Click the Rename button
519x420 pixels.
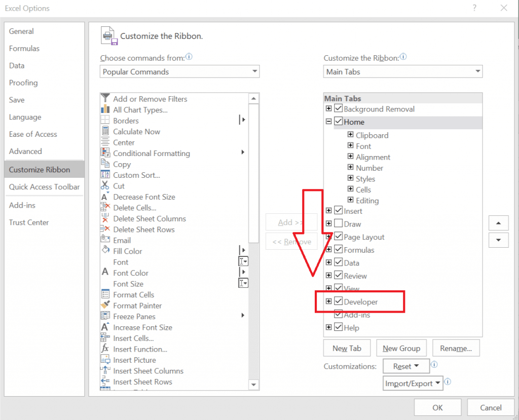pos(456,348)
